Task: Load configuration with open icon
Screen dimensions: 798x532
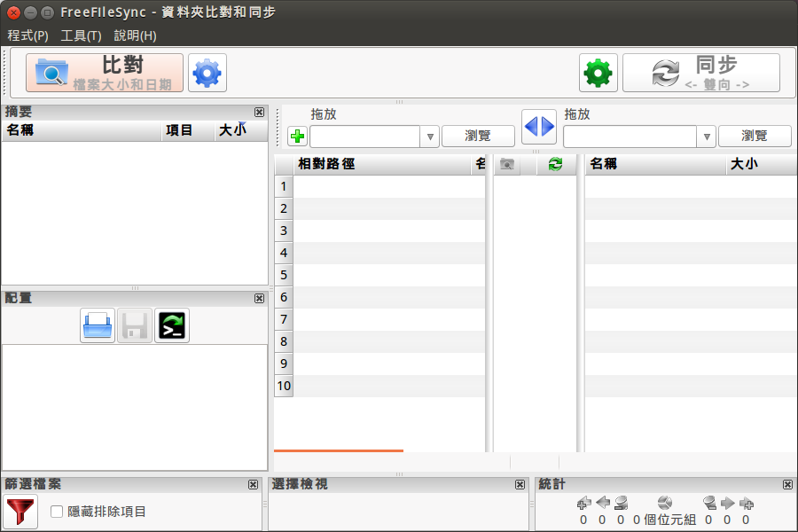Action: point(98,325)
